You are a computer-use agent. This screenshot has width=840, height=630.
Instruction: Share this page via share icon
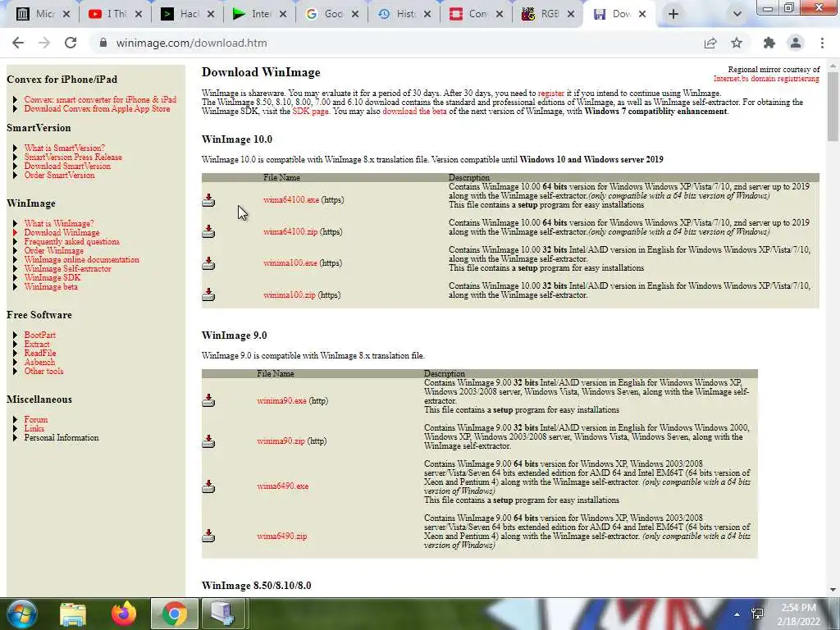pos(710,43)
